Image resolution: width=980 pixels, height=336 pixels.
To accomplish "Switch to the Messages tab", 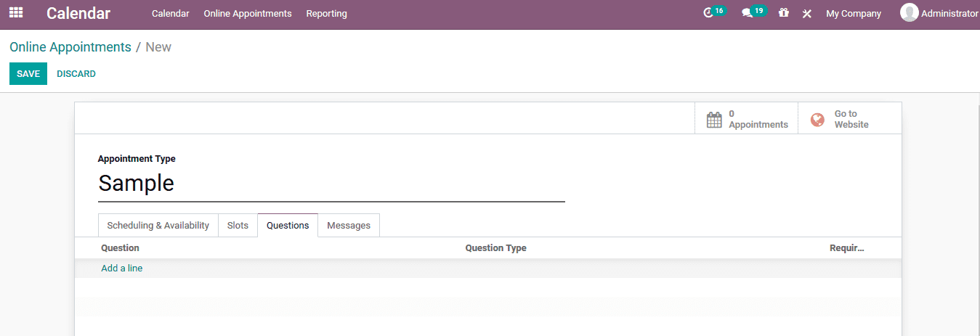I will point(349,225).
